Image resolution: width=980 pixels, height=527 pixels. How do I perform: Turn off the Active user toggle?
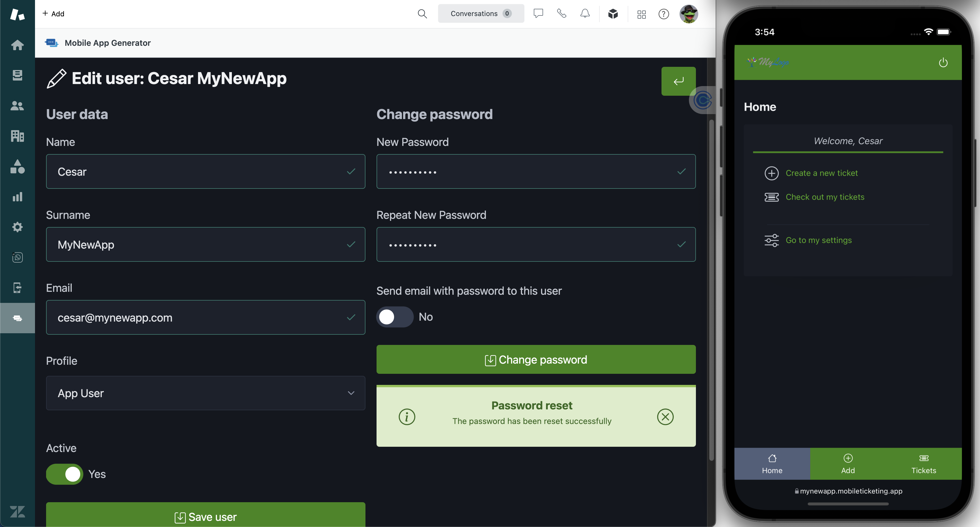65,474
